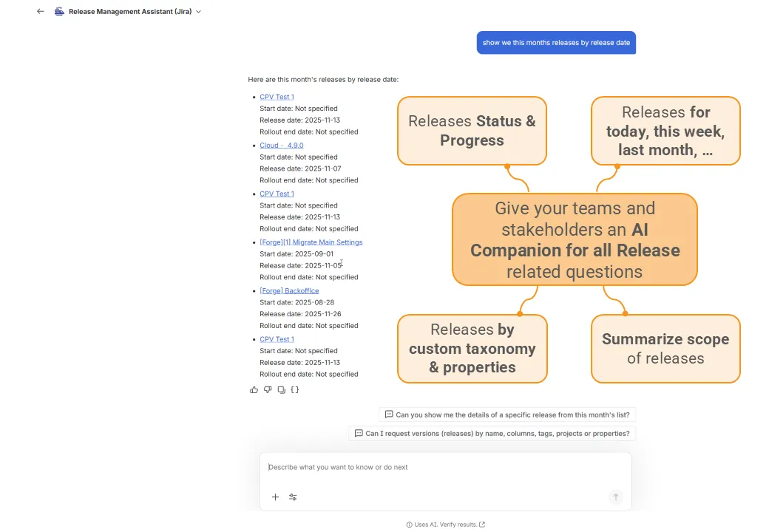This screenshot has height=532, width=769.
Task: Click the thumbs down feedback icon
Action: [268, 389]
